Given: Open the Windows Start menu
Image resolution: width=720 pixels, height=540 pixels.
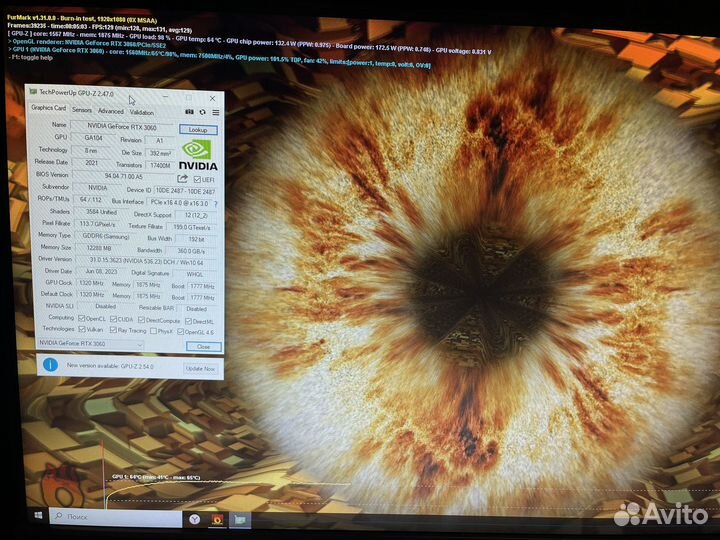Looking at the screenshot, I should tap(39, 516).
